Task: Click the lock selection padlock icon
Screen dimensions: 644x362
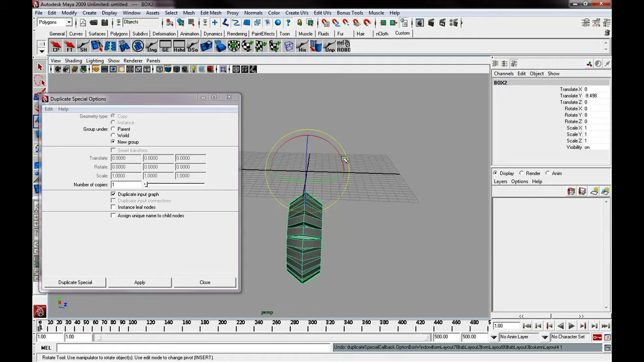Action: click(299, 23)
